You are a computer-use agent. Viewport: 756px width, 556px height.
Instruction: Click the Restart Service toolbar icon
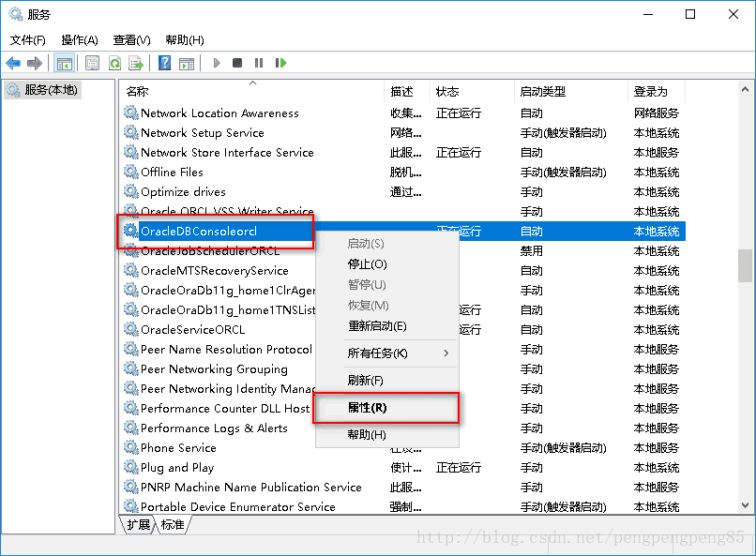coord(280,63)
